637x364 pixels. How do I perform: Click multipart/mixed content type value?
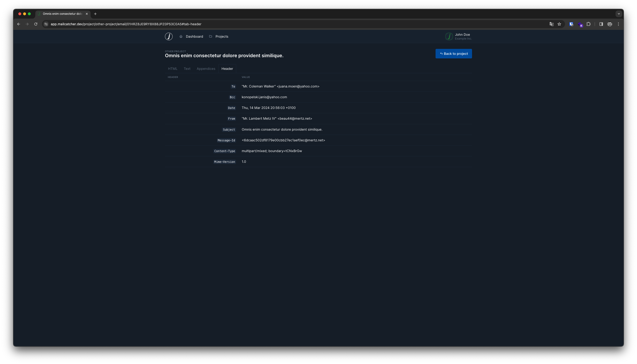pos(272,151)
